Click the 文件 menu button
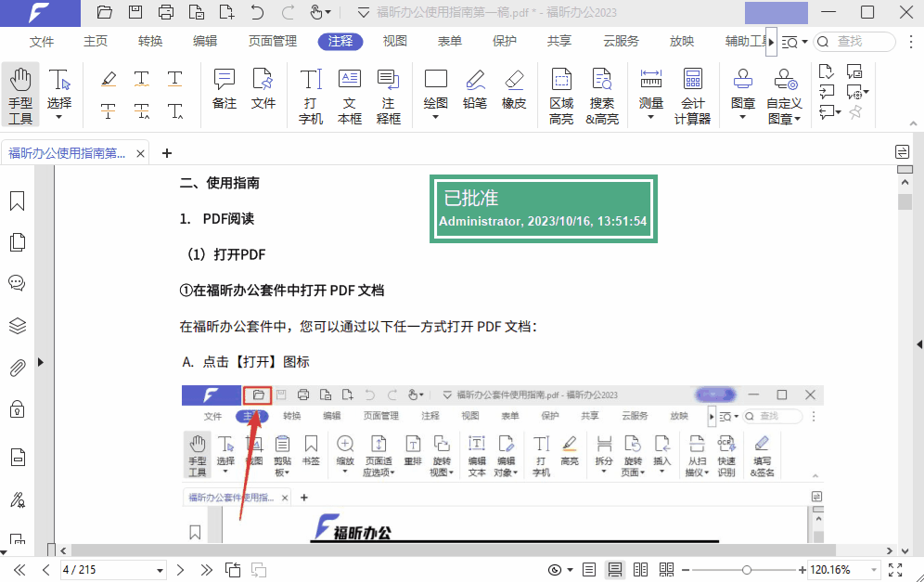 41,41
